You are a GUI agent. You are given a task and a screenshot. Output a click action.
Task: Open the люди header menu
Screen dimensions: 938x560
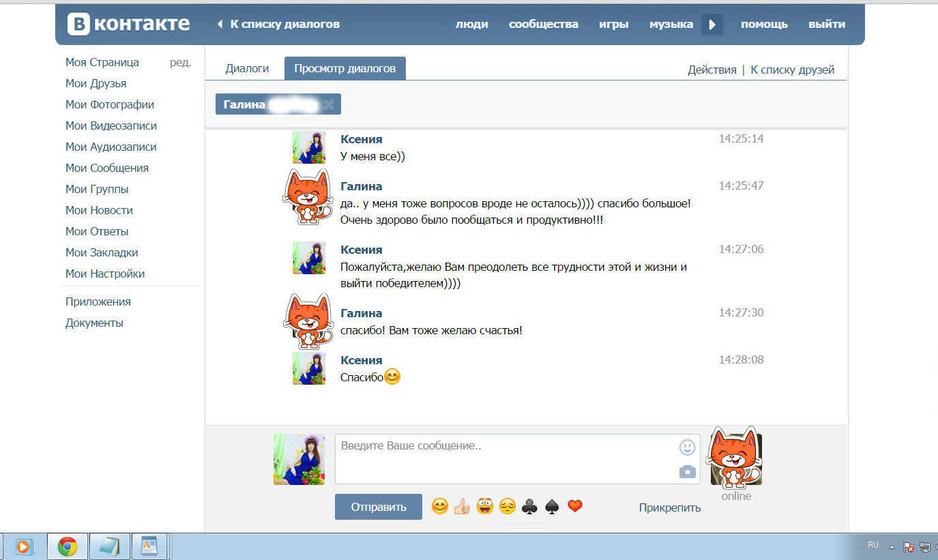[x=472, y=25]
